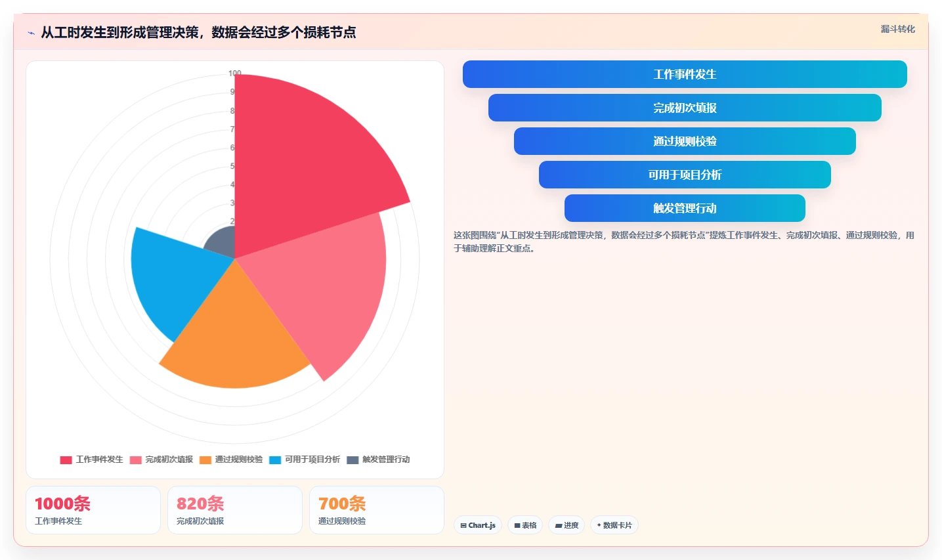Select the Chart.js tag chip
This screenshot has width=942, height=560.
(x=478, y=525)
